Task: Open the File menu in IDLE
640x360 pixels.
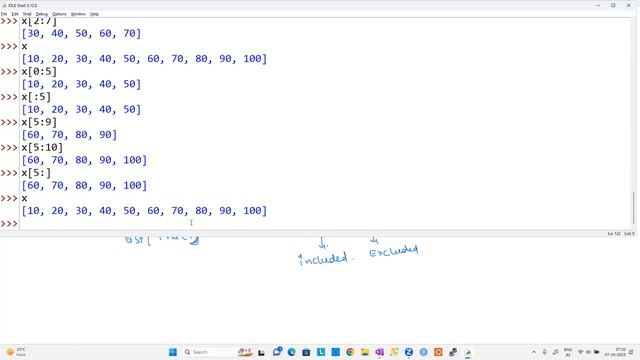Action: coord(4,14)
